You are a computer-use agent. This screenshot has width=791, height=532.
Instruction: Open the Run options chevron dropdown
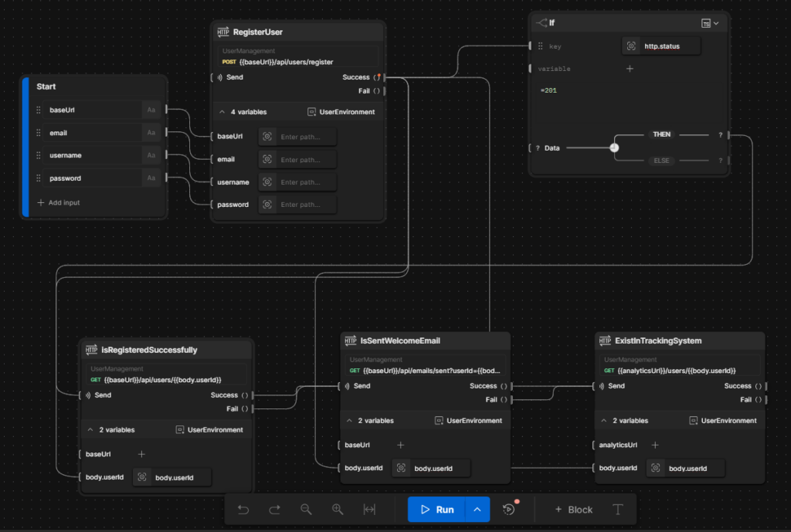[x=477, y=510]
